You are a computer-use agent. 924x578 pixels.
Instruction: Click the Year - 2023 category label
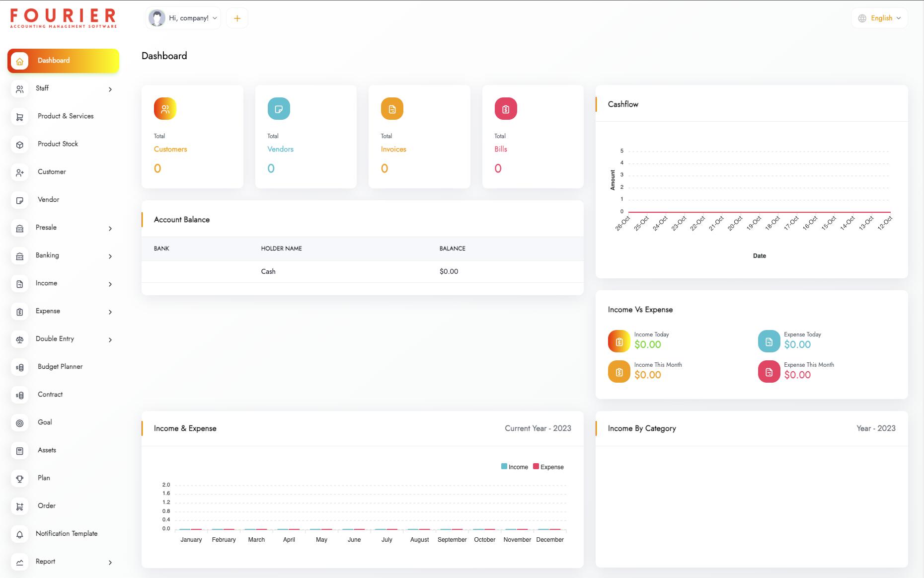coord(876,428)
